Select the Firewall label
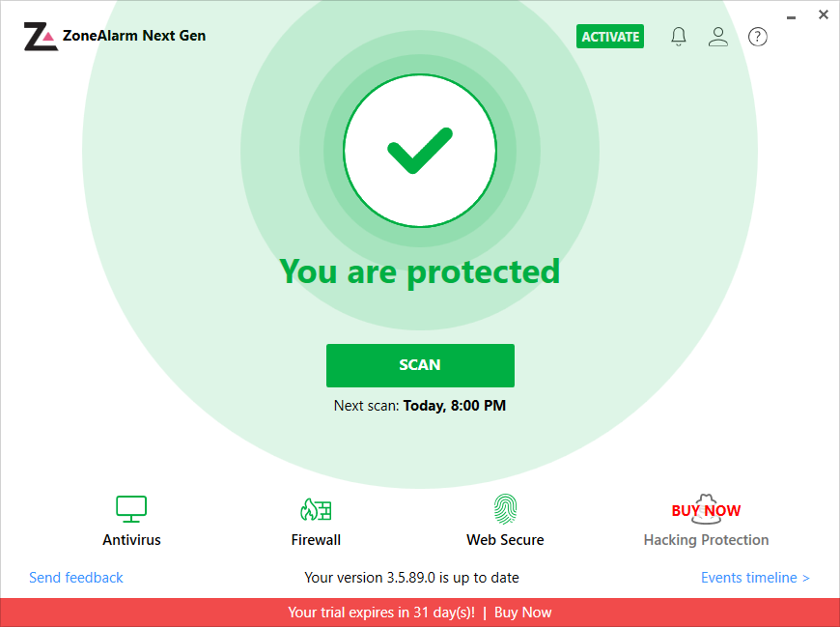Screen dimensions: 840x627 click(316, 540)
